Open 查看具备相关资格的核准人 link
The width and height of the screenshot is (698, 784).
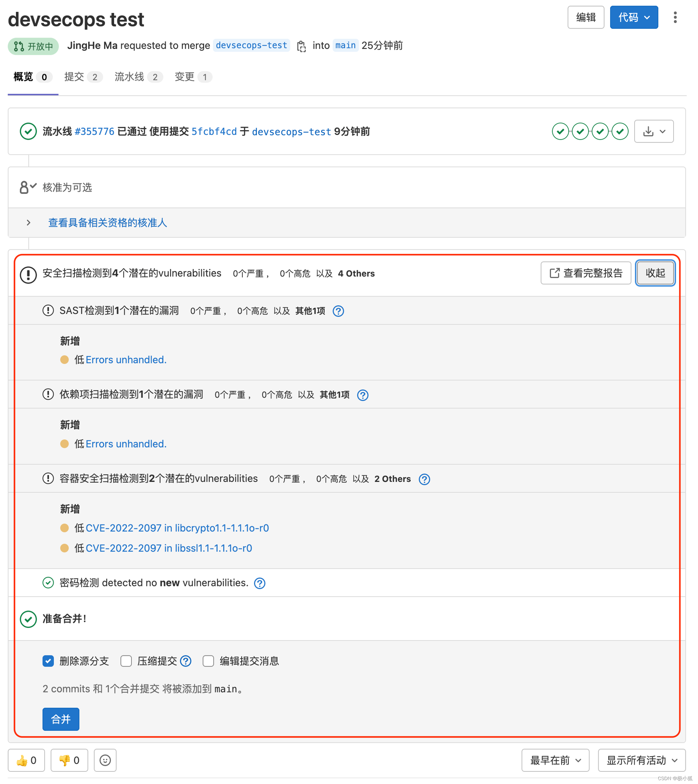coord(107,222)
